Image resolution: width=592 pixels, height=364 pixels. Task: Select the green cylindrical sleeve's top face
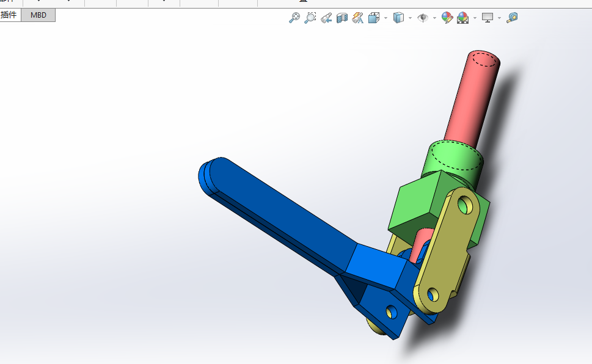click(x=457, y=156)
